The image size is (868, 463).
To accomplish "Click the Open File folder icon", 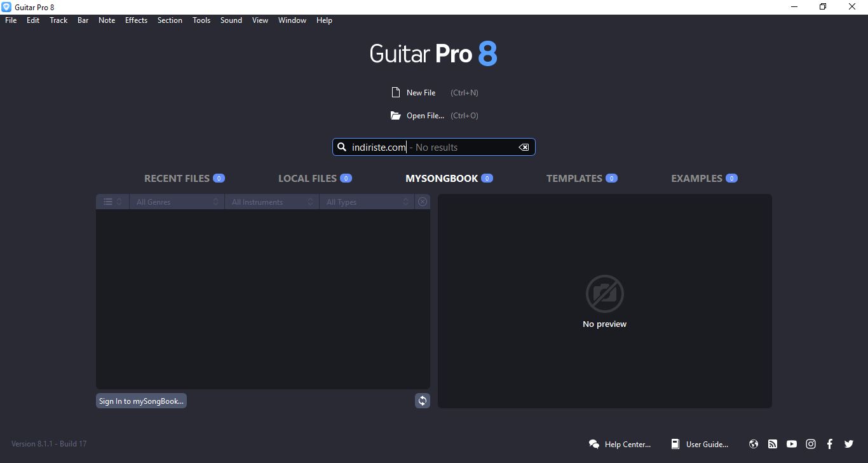I will click(396, 116).
